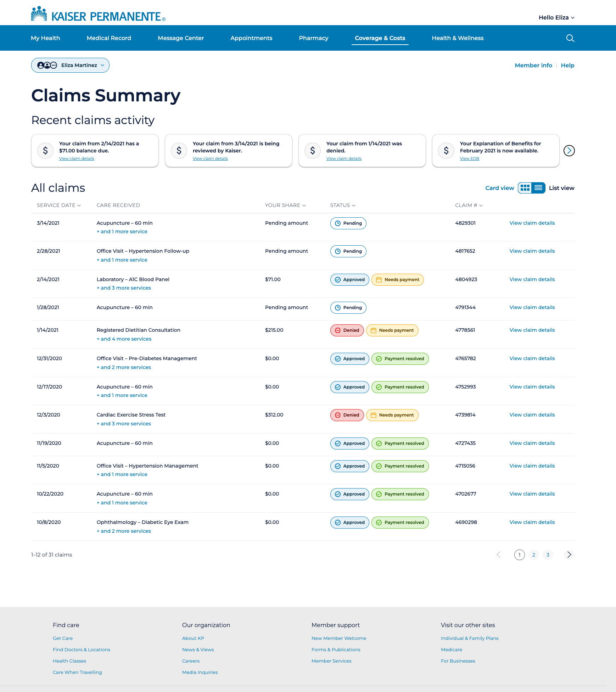Viewport: 616px width, 692px height.
Task: Select current claims page 1
Action: [519, 555]
